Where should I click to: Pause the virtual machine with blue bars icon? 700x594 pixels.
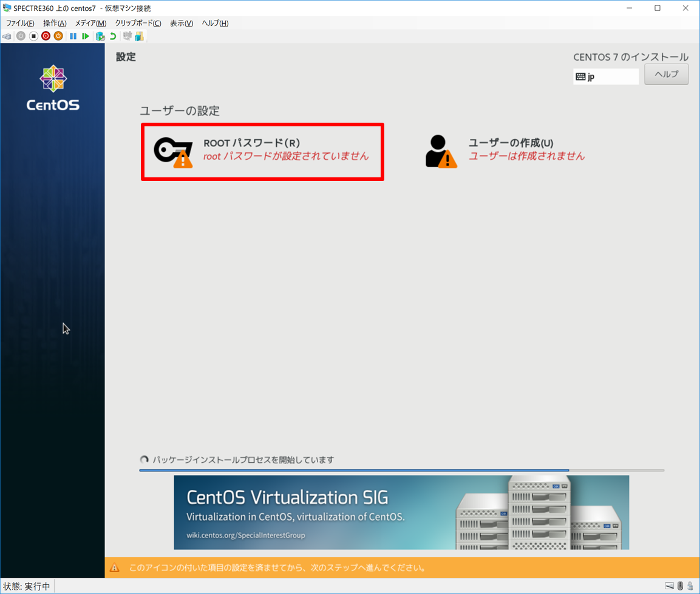[73, 36]
